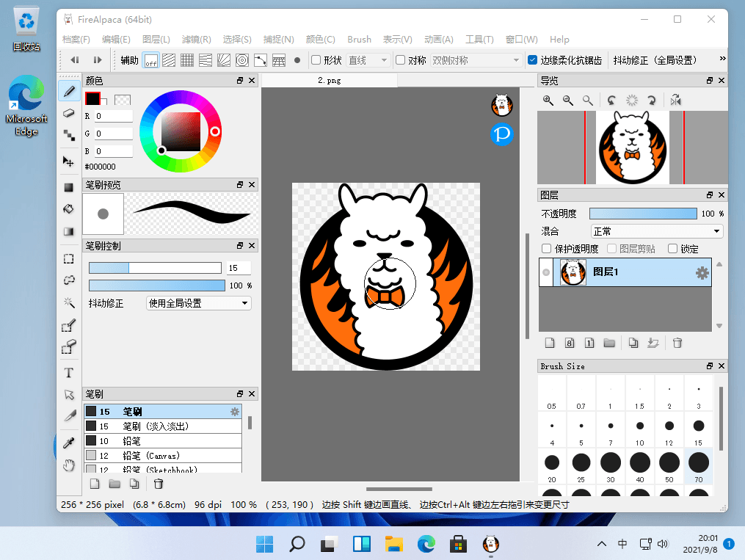Enable 保护透明度 checkbox
The image size is (745, 560).
coord(546,248)
